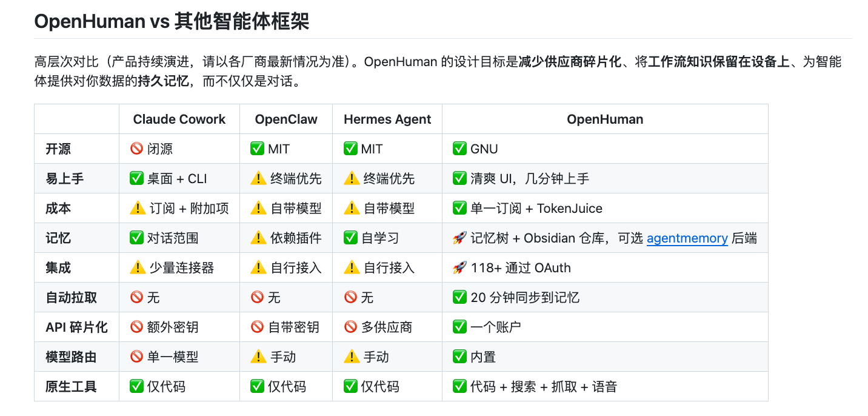Click the prohibited icon beside 单一模型
The image size is (868, 416).
coord(136,357)
